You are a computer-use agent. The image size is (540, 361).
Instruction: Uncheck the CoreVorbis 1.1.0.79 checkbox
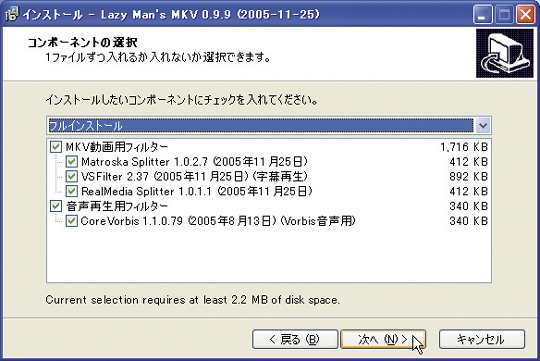tap(71, 221)
